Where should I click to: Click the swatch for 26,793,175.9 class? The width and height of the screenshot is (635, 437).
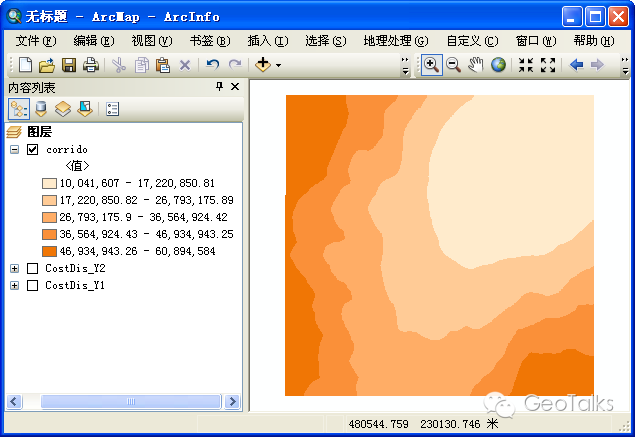click(x=49, y=217)
